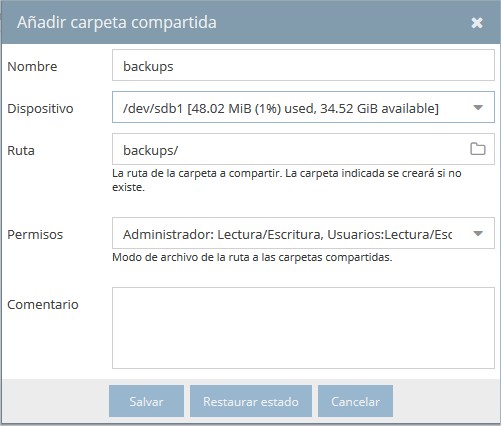This screenshot has height=426, width=501.
Task: Click the Comentario label
Action: (x=43, y=304)
